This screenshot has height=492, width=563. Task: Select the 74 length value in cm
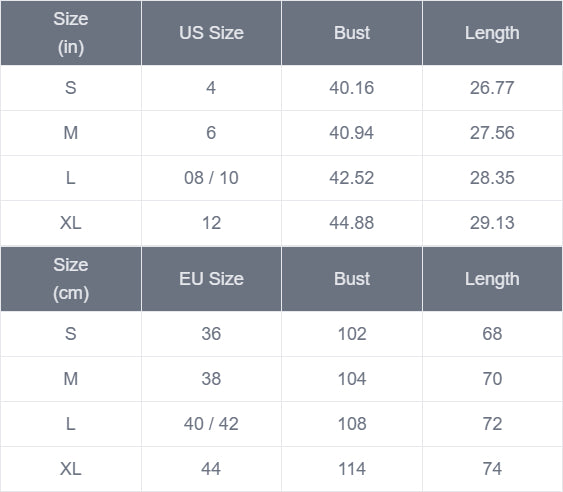tap(492, 469)
